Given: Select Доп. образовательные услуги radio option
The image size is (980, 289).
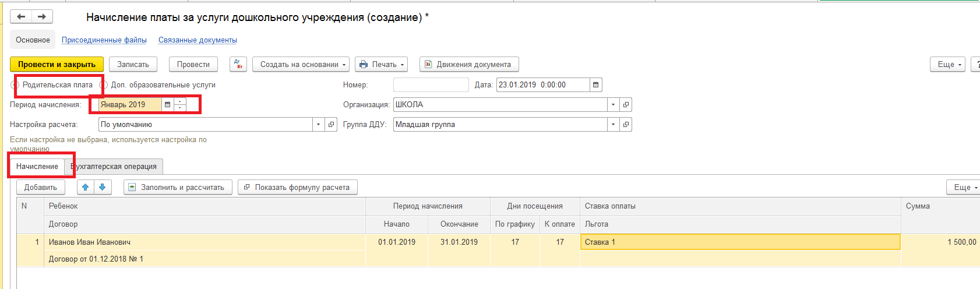Looking at the screenshot, I should click(x=104, y=85).
